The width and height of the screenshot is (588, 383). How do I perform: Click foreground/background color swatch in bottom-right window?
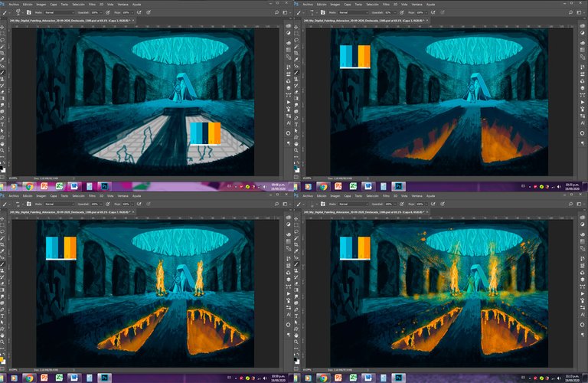tap(297, 361)
